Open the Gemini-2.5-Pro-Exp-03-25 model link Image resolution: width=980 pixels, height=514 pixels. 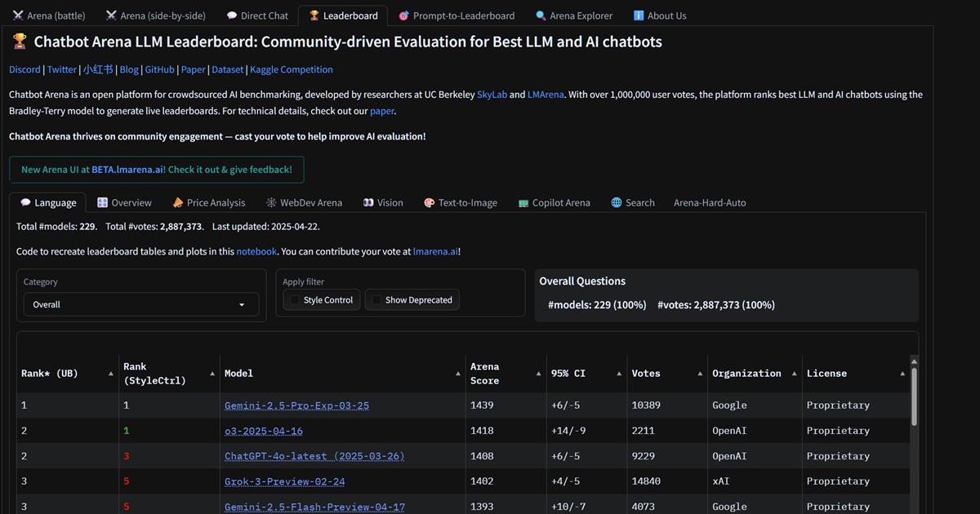(297, 405)
